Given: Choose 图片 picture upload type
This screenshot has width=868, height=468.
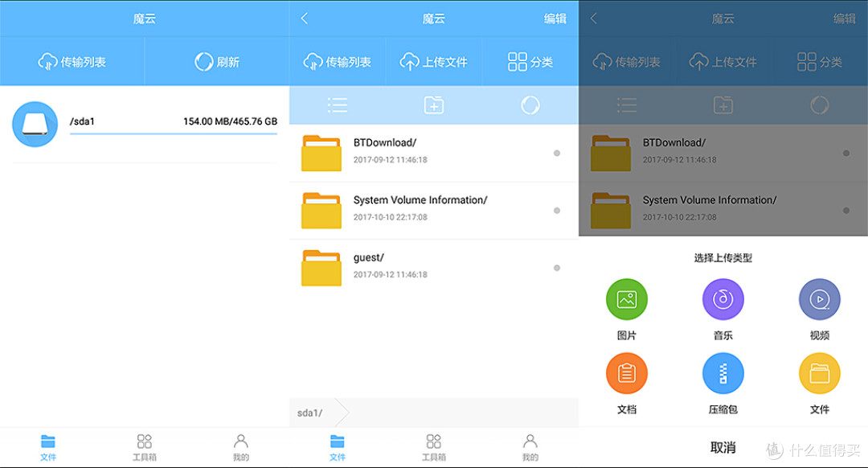Looking at the screenshot, I should (627, 300).
